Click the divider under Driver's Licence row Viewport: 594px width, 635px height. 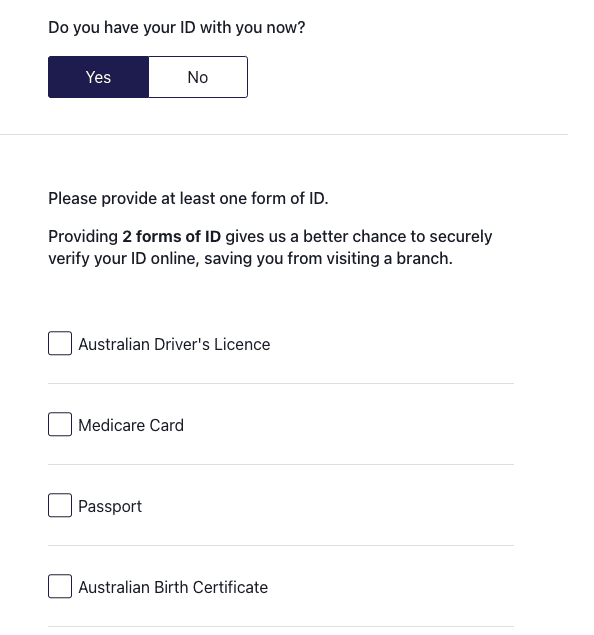[x=281, y=383]
